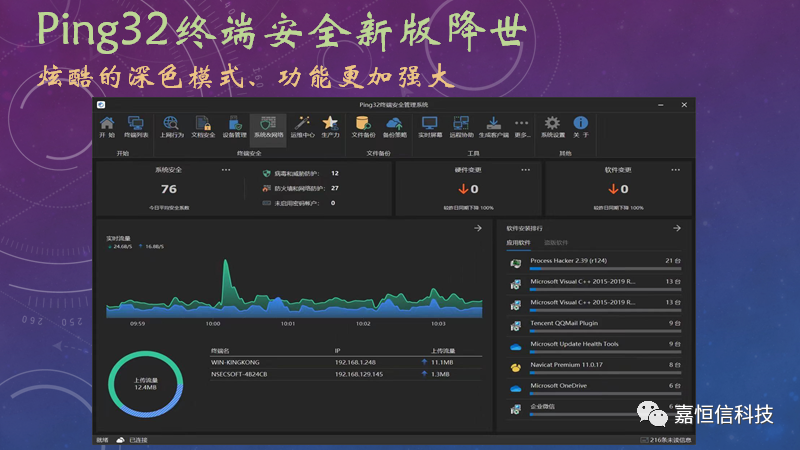800x450 pixels.
Task: Click the Microsoft OneDrive cloud icon
Action: click(x=516, y=388)
